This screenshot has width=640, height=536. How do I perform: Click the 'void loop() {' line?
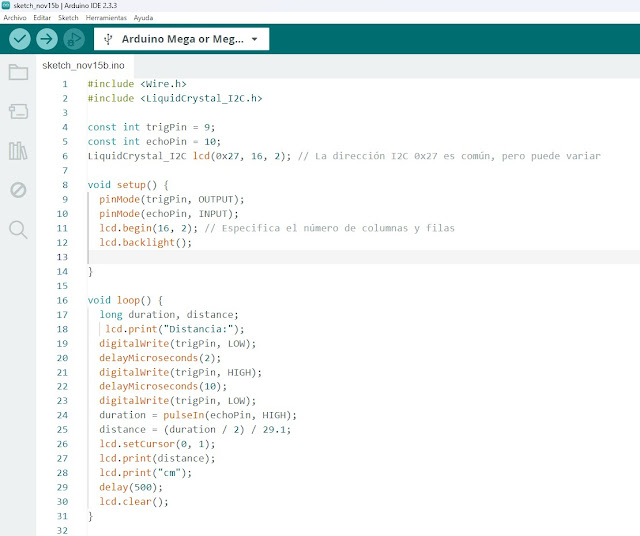(x=125, y=300)
